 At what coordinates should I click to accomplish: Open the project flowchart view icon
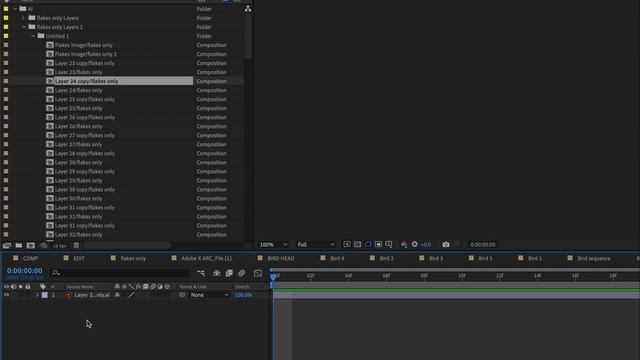[x=248, y=9]
